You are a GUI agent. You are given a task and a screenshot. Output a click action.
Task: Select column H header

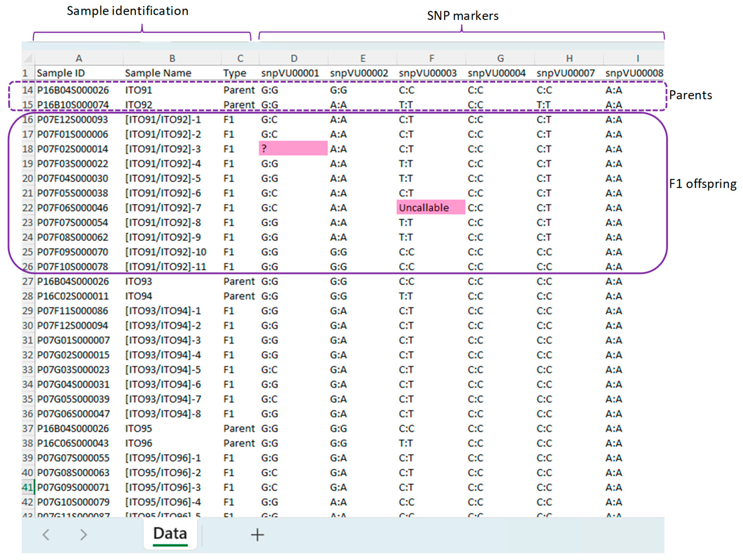(x=569, y=58)
